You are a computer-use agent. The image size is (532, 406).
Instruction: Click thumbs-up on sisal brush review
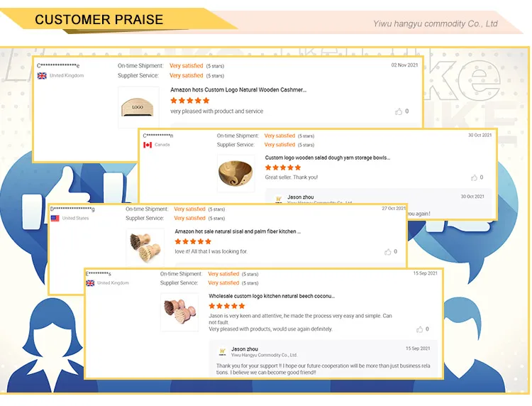pyautogui.click(x=387, y=252)
